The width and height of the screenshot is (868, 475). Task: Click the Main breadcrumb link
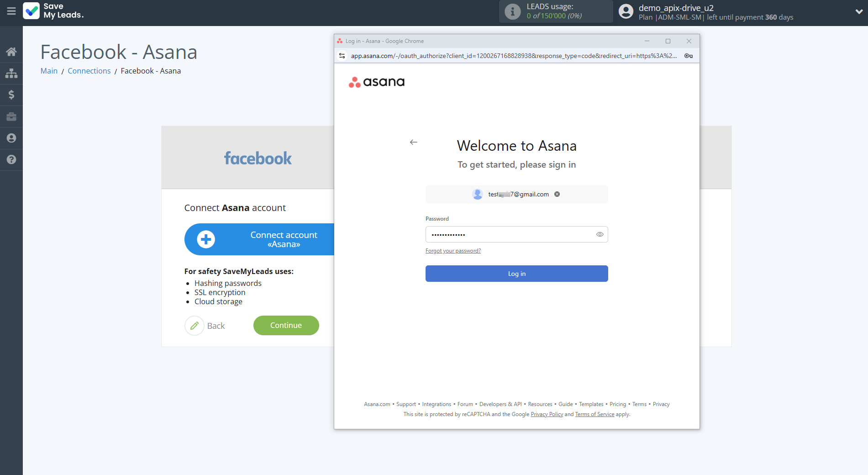[x=49, y=71]
